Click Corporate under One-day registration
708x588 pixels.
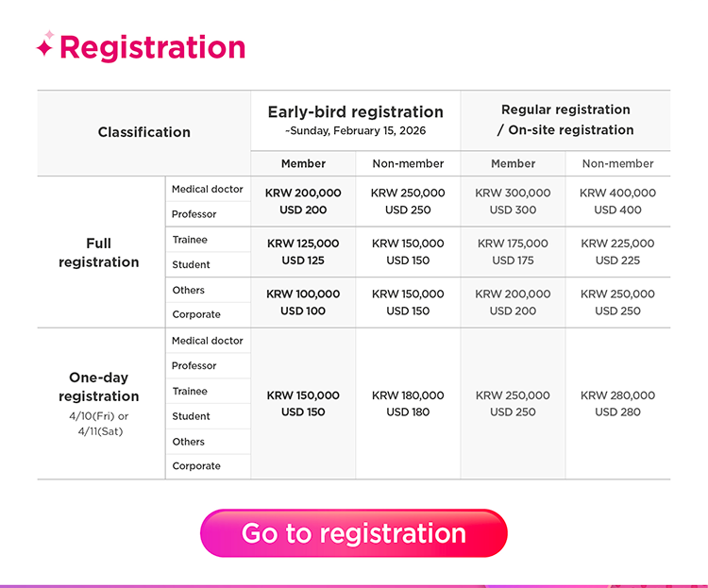point(196,466)
